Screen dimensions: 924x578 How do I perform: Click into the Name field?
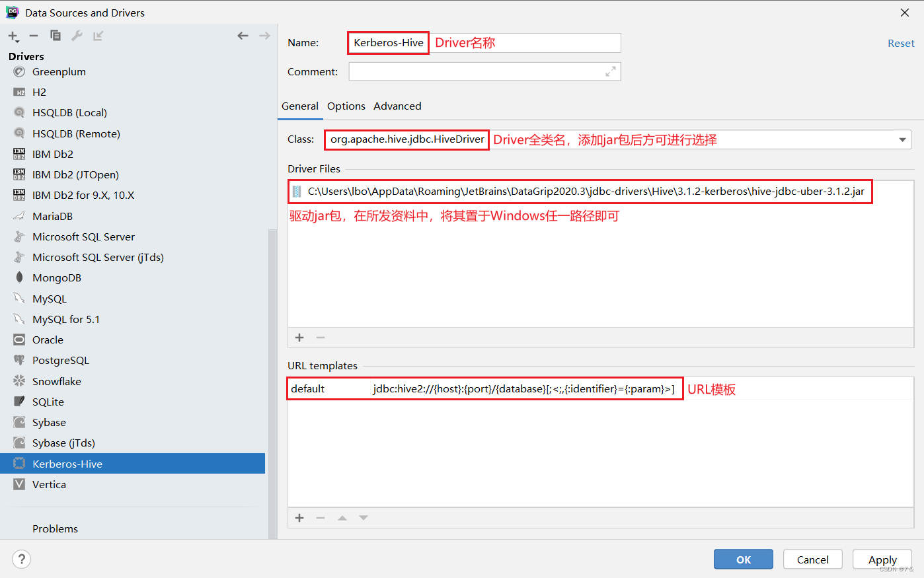[484, 43]
